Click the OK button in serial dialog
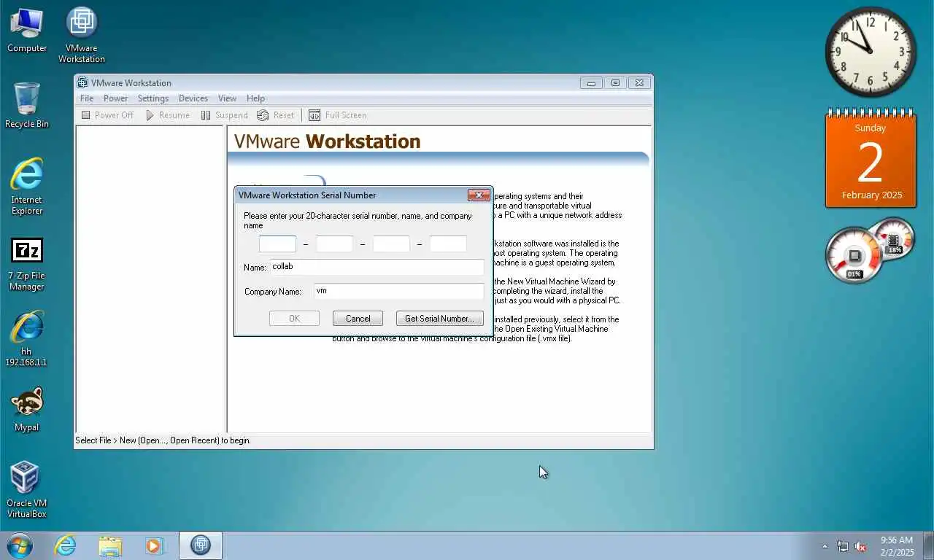Image resolution: width=934 pixels, height=560 pixels. coord(294,319)
